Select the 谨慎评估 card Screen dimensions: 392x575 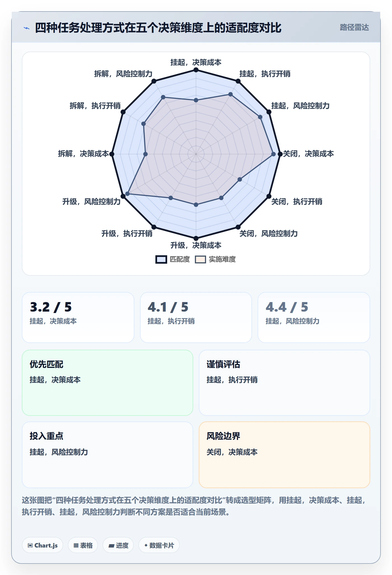(284, 383)
